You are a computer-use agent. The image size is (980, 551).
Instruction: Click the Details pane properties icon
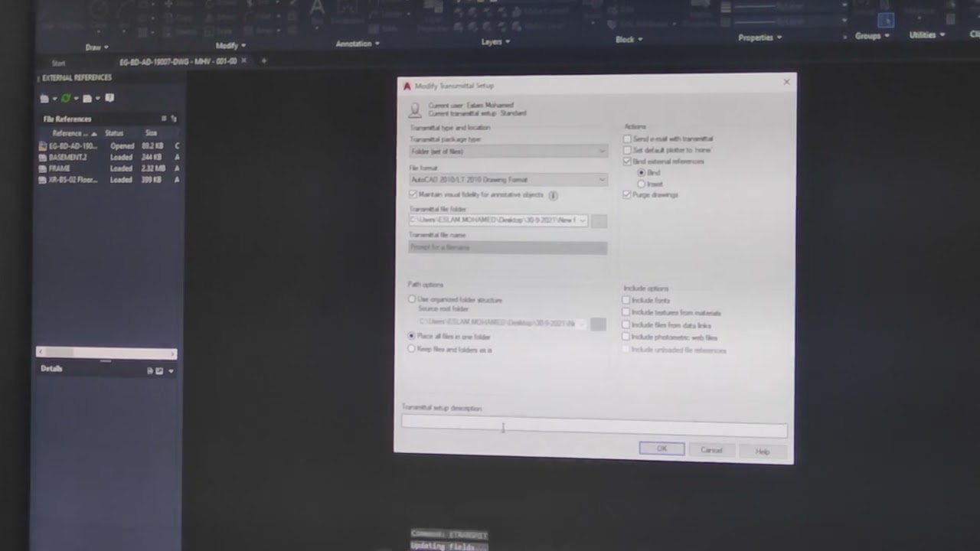click(x=150, y=370)
